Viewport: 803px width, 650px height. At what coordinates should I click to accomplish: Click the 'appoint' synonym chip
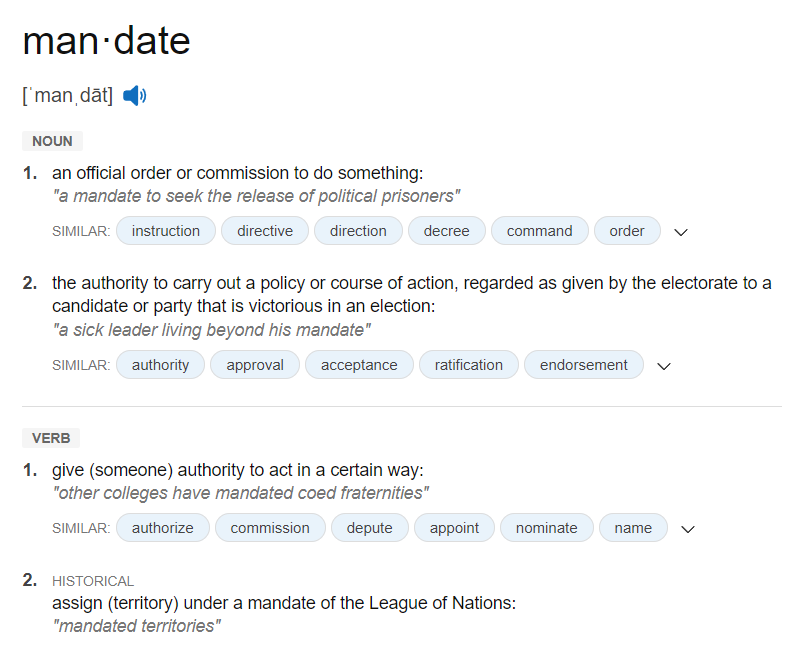[454, 528]
